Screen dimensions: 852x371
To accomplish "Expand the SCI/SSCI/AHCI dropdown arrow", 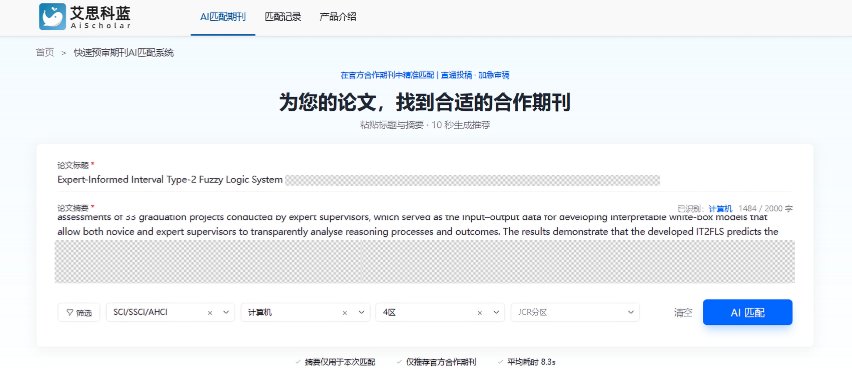I will [x=225, y=313].
